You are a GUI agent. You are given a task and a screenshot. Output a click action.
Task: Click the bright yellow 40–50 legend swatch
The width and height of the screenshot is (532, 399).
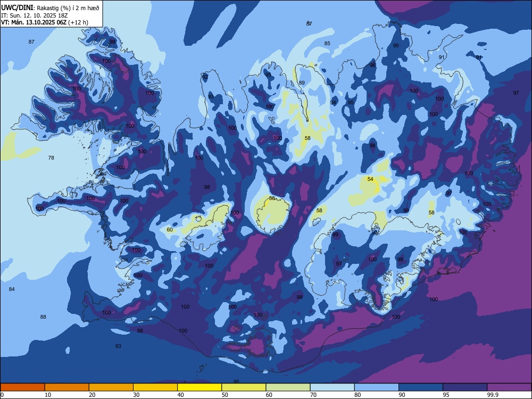coord(199,387)
